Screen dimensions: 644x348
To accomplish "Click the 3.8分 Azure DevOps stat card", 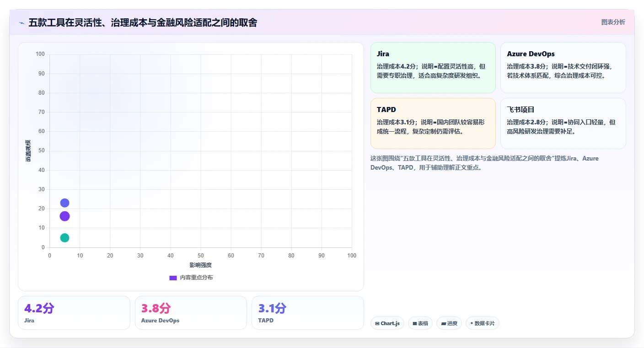I will (x=191, y=313).
